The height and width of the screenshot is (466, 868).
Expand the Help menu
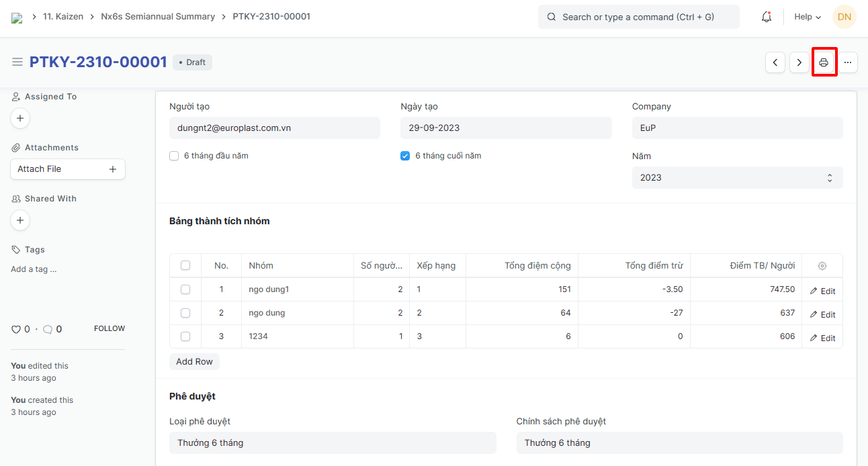(807, 17)
